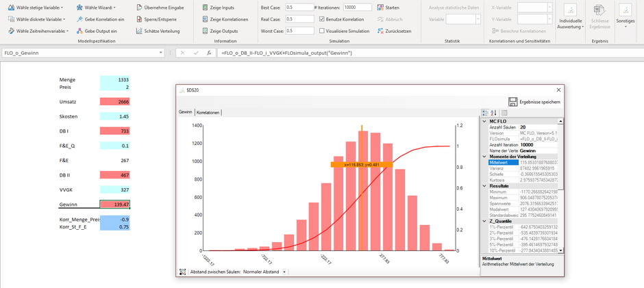Collapse Momente der Verteilung section
Viewport: 644px width, 288px height.
(x=484, y=156)
